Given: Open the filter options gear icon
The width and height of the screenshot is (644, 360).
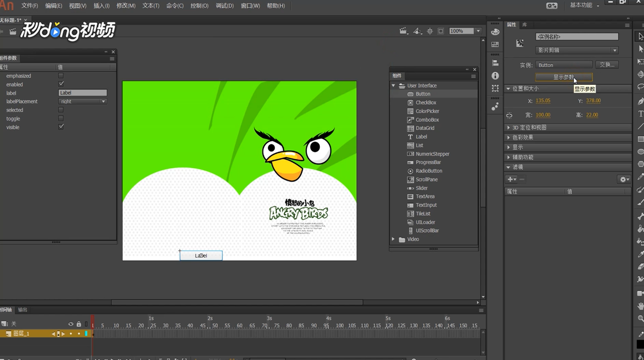Looking at the screenshot, I should pyautogui.click(x=624, y=179).
